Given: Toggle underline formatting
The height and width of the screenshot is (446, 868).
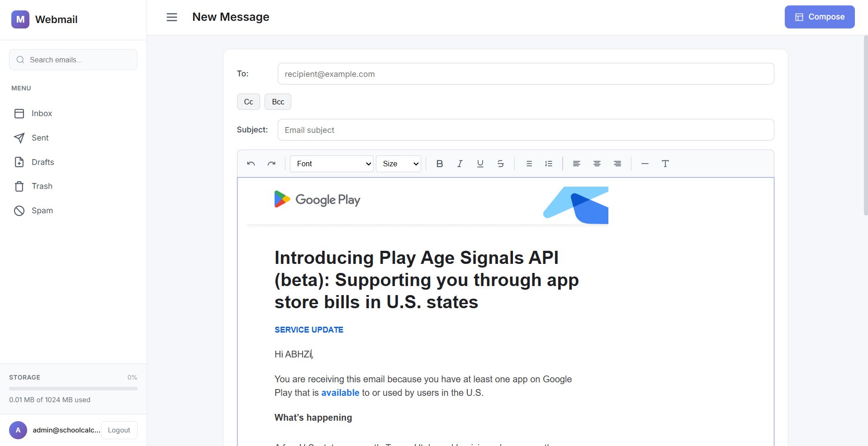Looking at the screenshot, I should (x=480, y=164).
